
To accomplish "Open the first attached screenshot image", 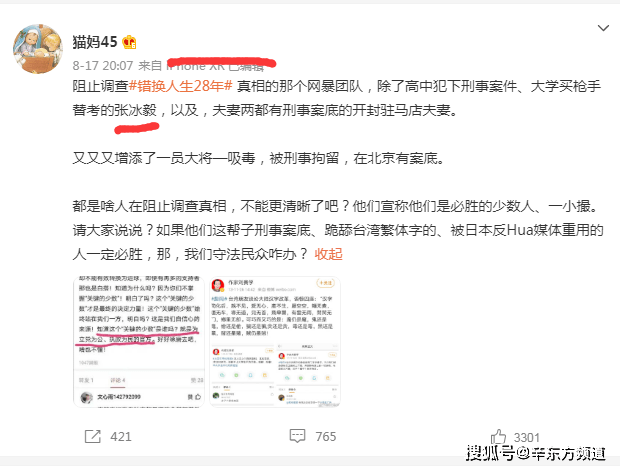I will click(139, 342).
